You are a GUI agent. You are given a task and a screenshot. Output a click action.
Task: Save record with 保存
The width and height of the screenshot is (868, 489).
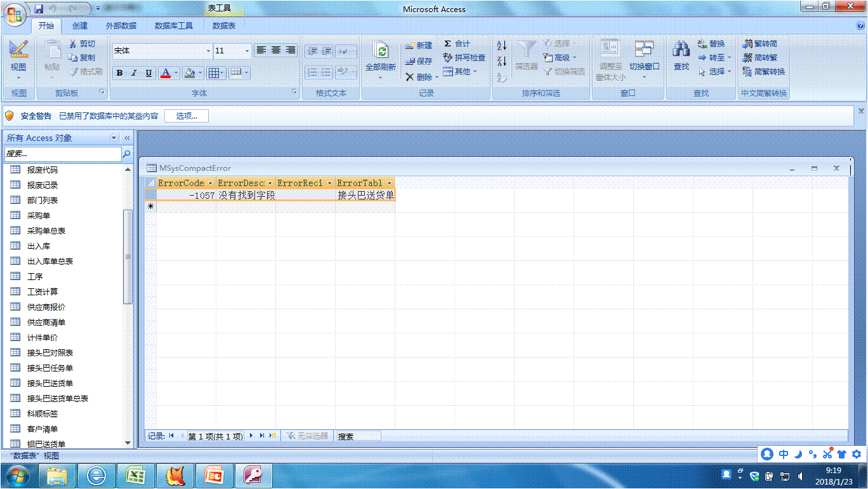[419, 62]
